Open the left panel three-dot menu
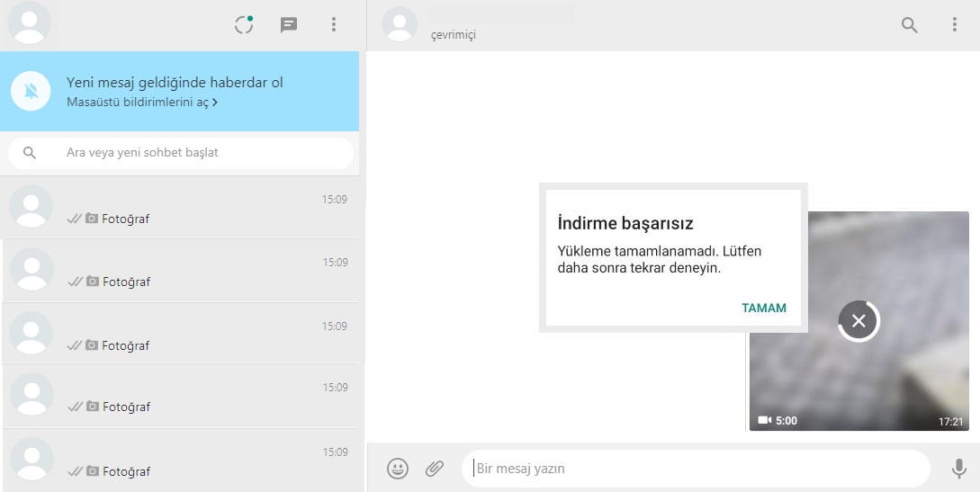The width and height of the screenshot is (980, 492). click(x=334, y=25)
